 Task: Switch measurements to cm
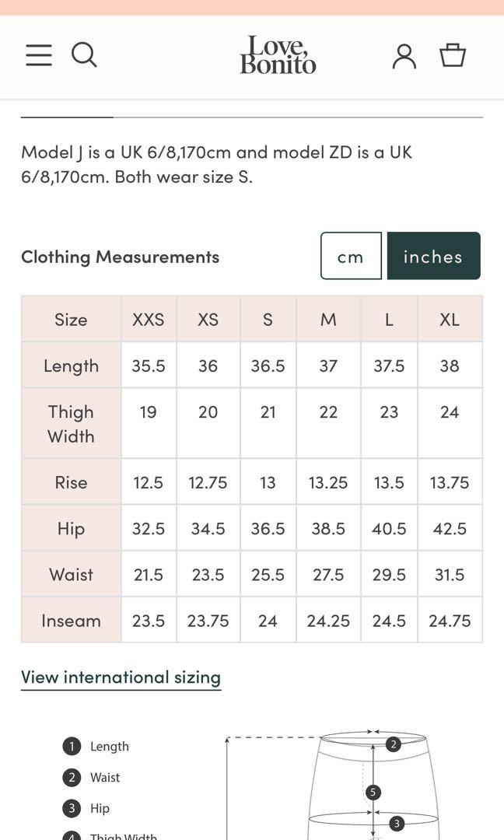[x=351, y=256]
